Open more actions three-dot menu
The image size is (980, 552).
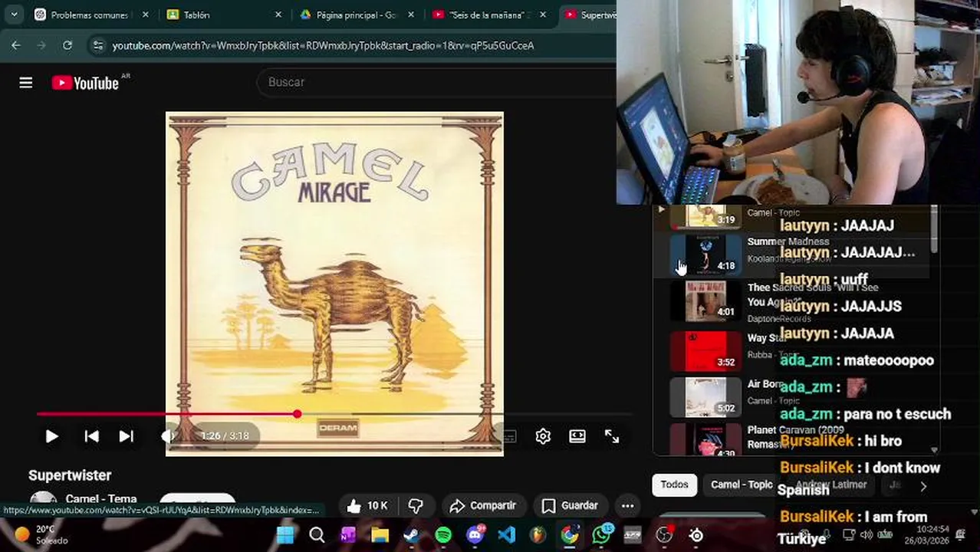pos(627,506)
